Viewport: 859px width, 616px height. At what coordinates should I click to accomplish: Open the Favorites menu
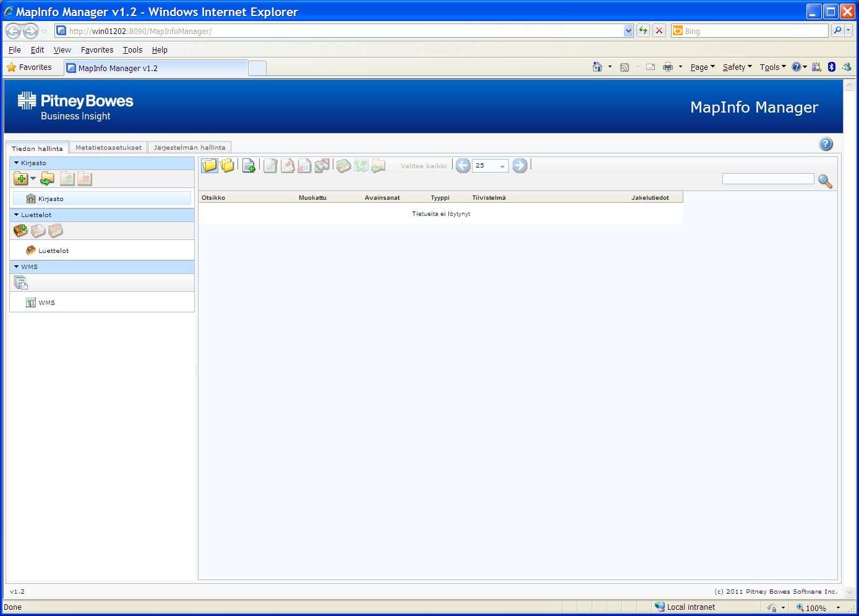click(97, 50)
